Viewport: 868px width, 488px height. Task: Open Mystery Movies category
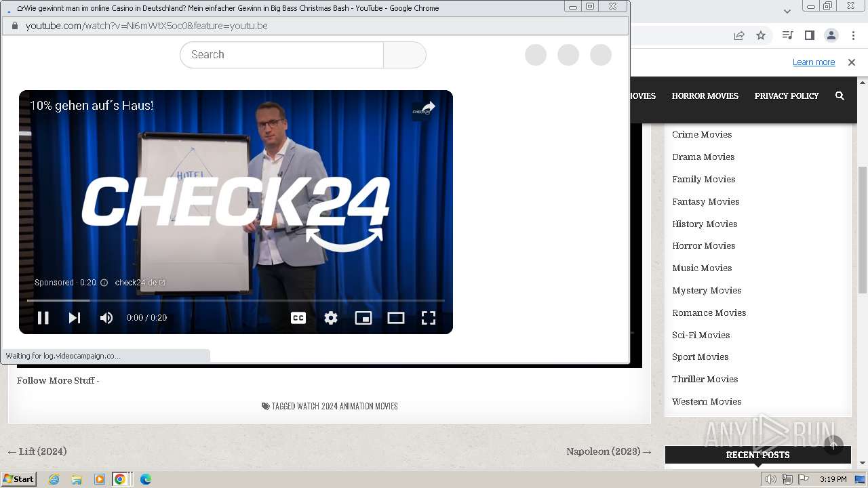pyautogui.click(x=707, y=291)
